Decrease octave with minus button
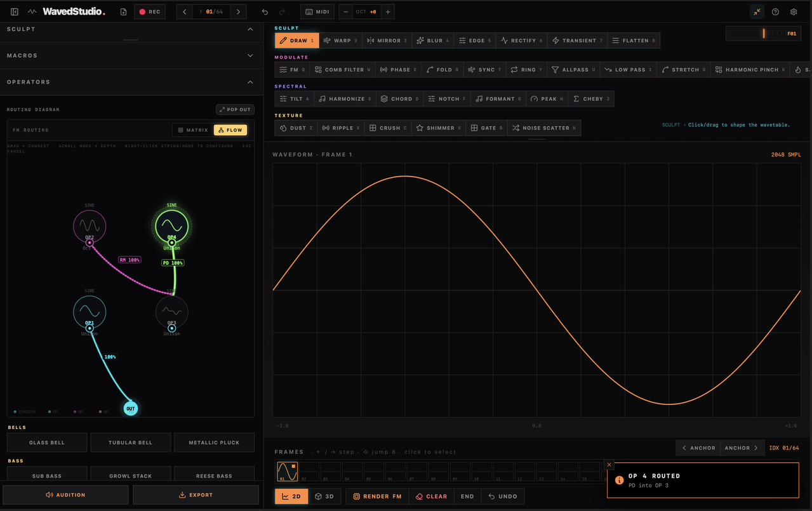Image resolution: width=812 pixels, height=511 pixels. pyautogui.click(x=346, y=11)
